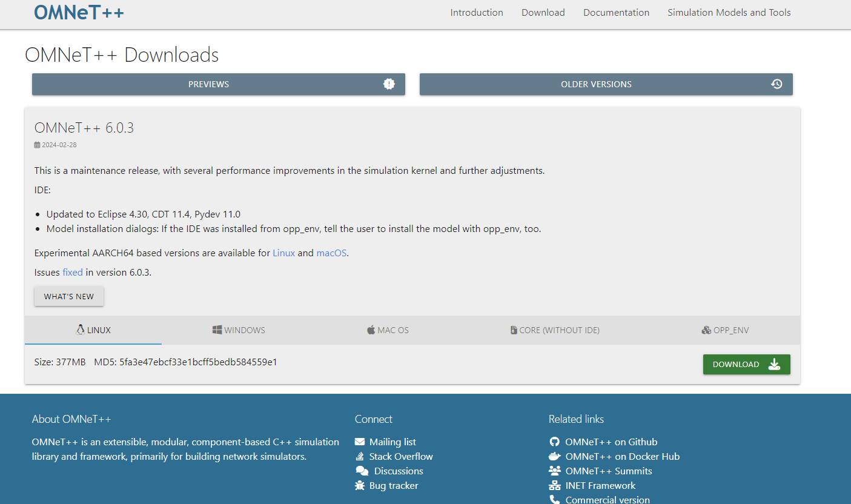Click the GitHub logo icon
The height and width of the screenshot is (504, 851).
(554, 442)
